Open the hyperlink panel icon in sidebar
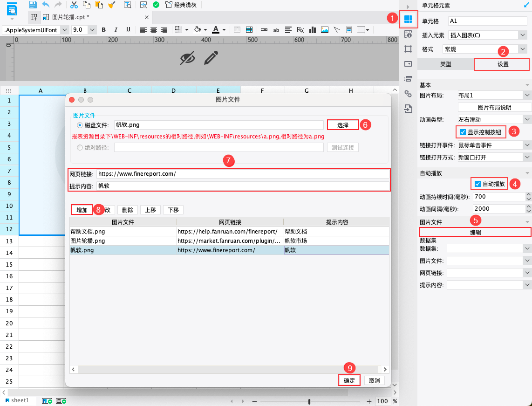 point(408,93)
